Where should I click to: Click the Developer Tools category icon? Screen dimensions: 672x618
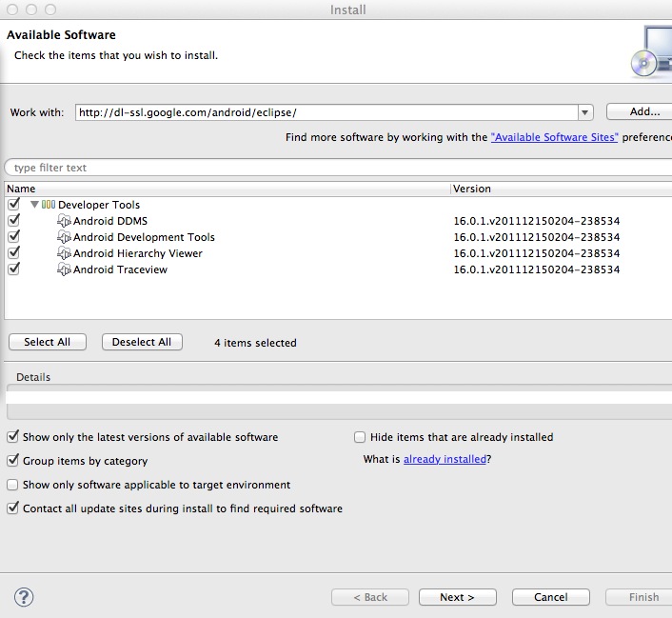point(49,205)
